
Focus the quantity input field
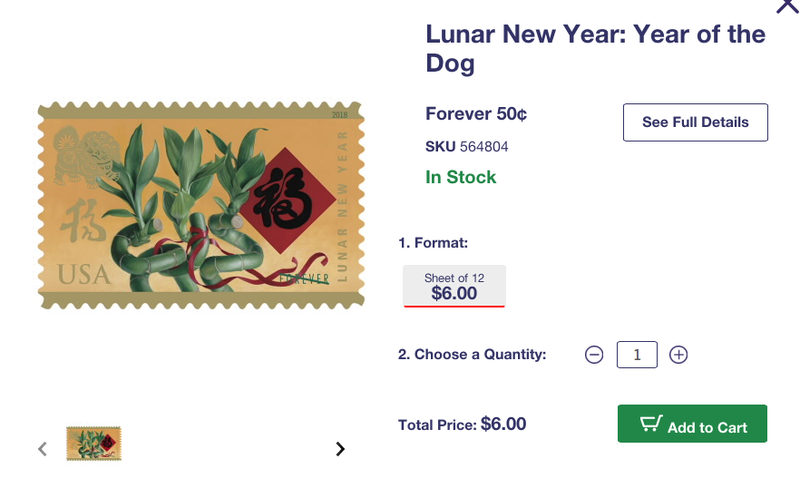(637, 355)
